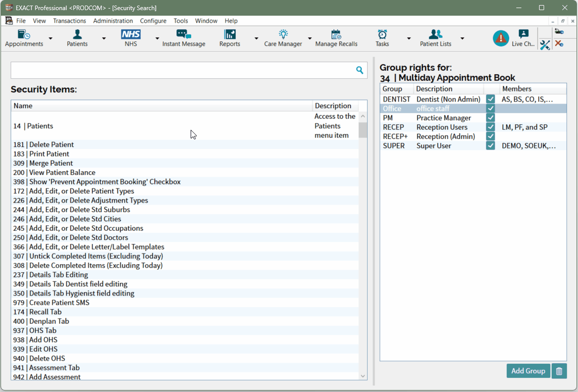The image size is (578, 392).
Task: Open the Patients toolbar icon
Action: (x=77, y=34)
